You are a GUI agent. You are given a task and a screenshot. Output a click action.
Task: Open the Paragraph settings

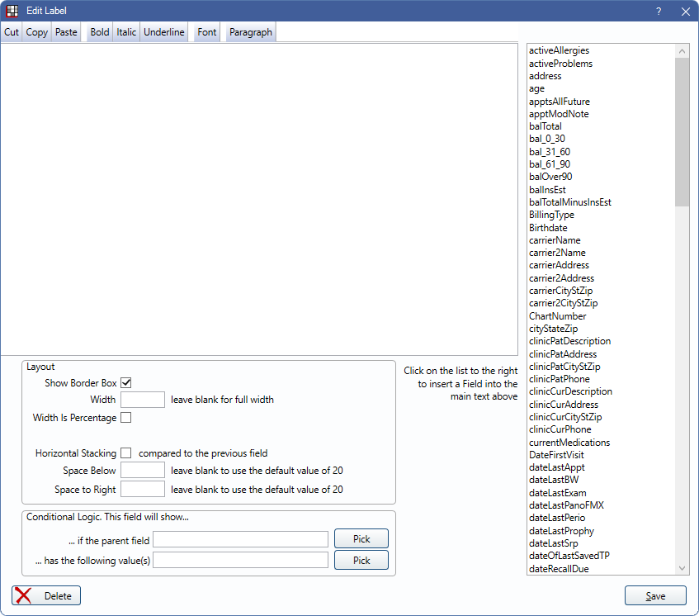tap(251, 32)
